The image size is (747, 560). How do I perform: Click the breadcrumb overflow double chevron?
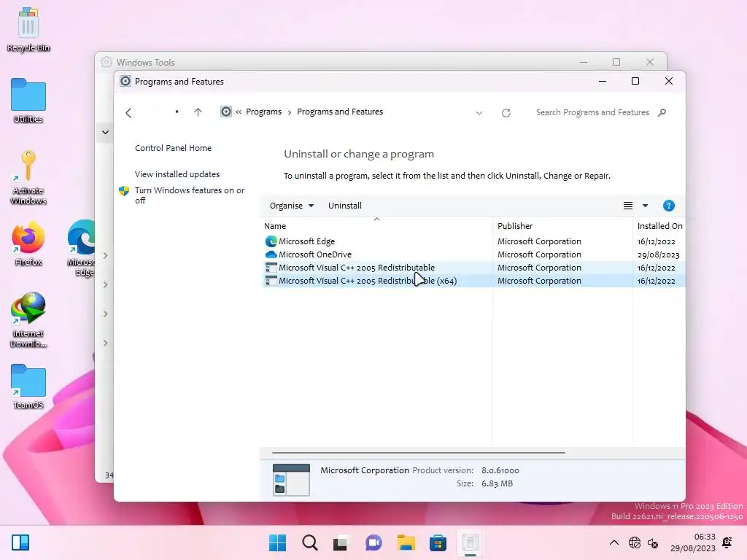point(239,112)
